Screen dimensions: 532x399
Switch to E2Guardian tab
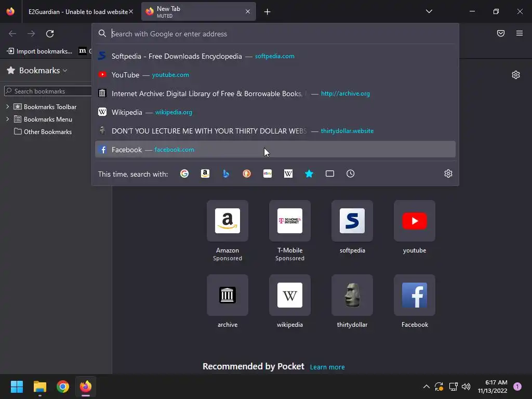tap(78, 11)
